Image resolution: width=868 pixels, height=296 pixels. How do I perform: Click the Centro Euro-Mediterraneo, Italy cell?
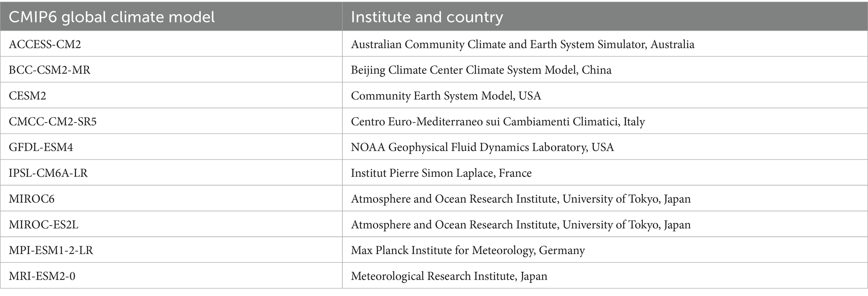tap(605, 121)
